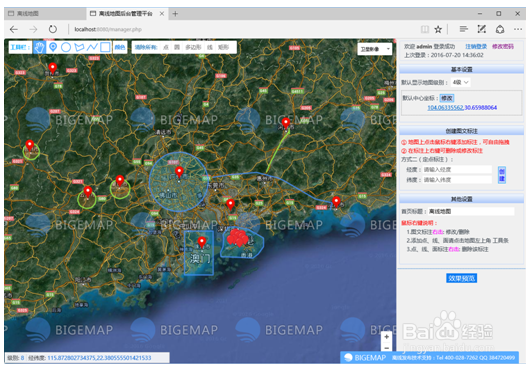
Task: Make a web note
Action: coord(482,30)
